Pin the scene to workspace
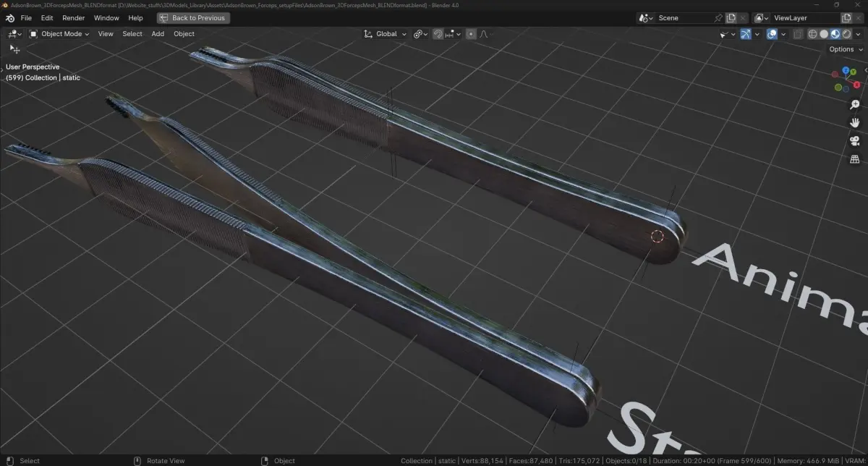Screen dimensions: 868x466 point(718,17)
